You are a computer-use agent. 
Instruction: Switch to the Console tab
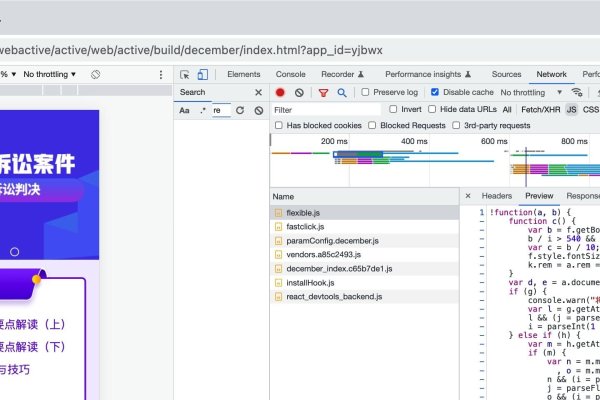tap(290, 74)
